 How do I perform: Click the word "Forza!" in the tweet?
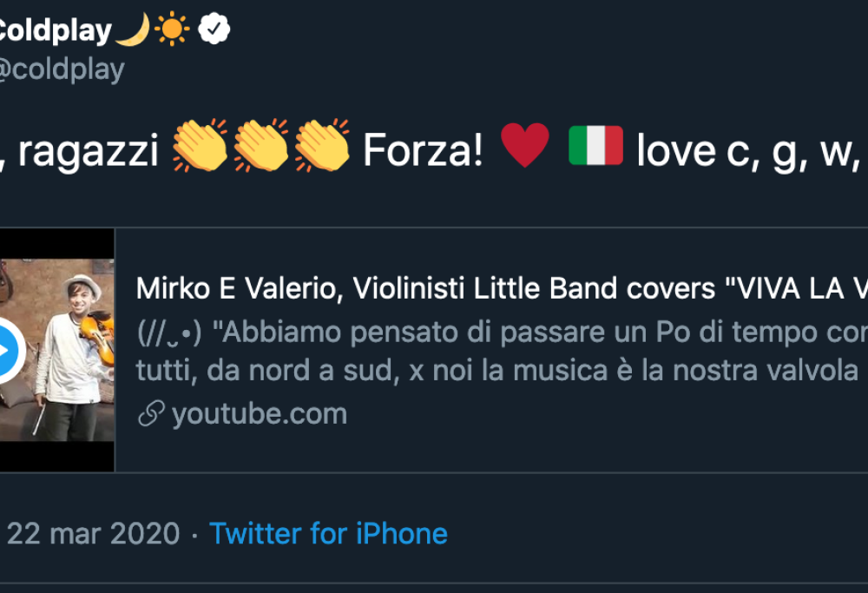click(x=423, y=150)
